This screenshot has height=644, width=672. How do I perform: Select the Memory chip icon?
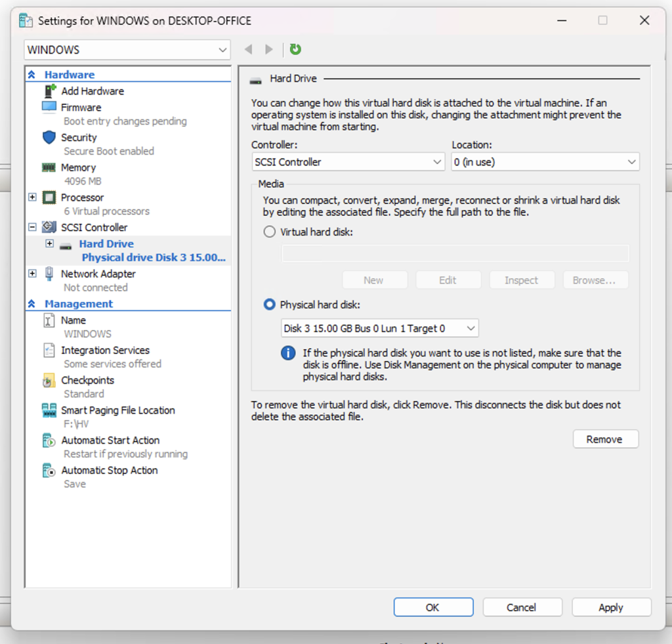[x=49, y=167]
